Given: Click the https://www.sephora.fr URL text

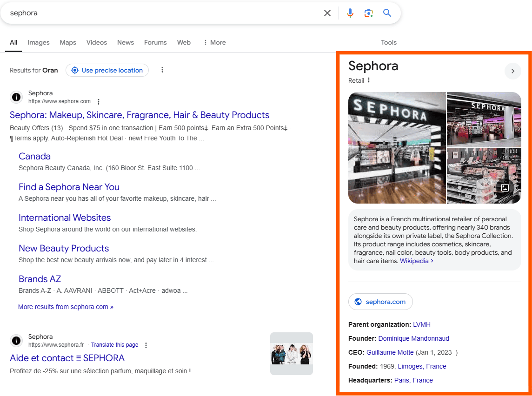Looking at the screenshot, I should click(x=56, y=345).
